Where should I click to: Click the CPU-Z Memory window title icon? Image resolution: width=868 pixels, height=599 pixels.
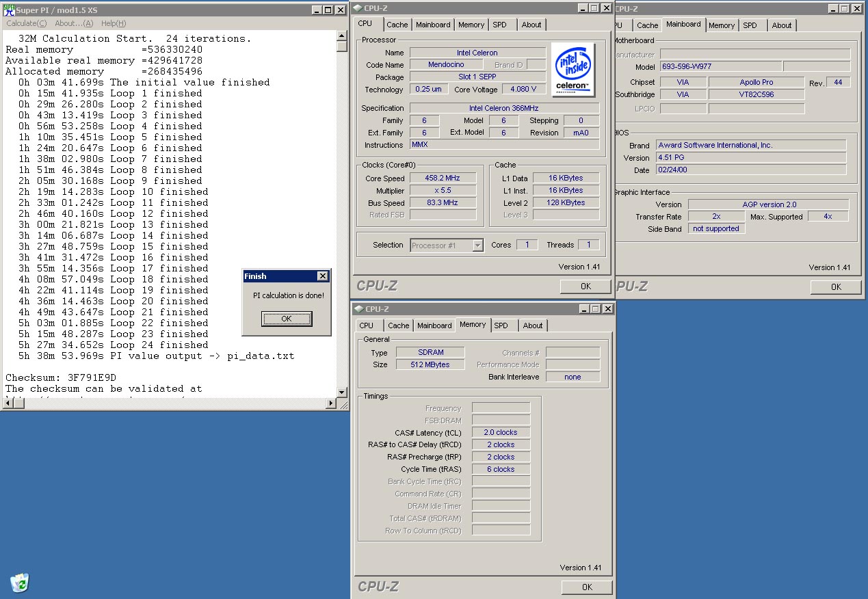[359, 309]
